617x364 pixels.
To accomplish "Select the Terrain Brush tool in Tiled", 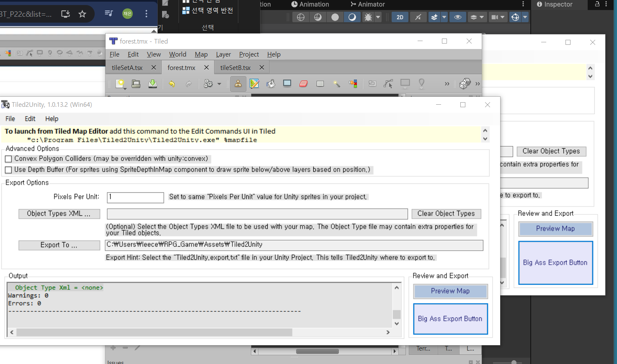I will [254, 84].
